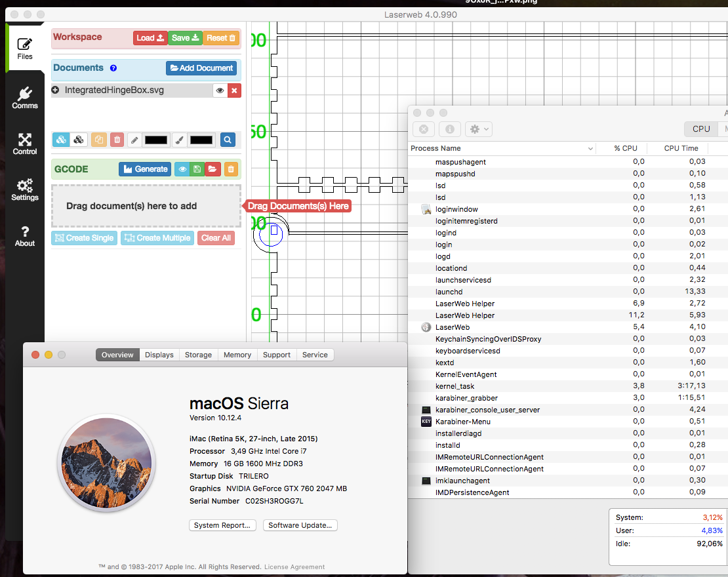Save GCODE with the green floppy icon
The image size is (728, 577).
pos(197,169)
